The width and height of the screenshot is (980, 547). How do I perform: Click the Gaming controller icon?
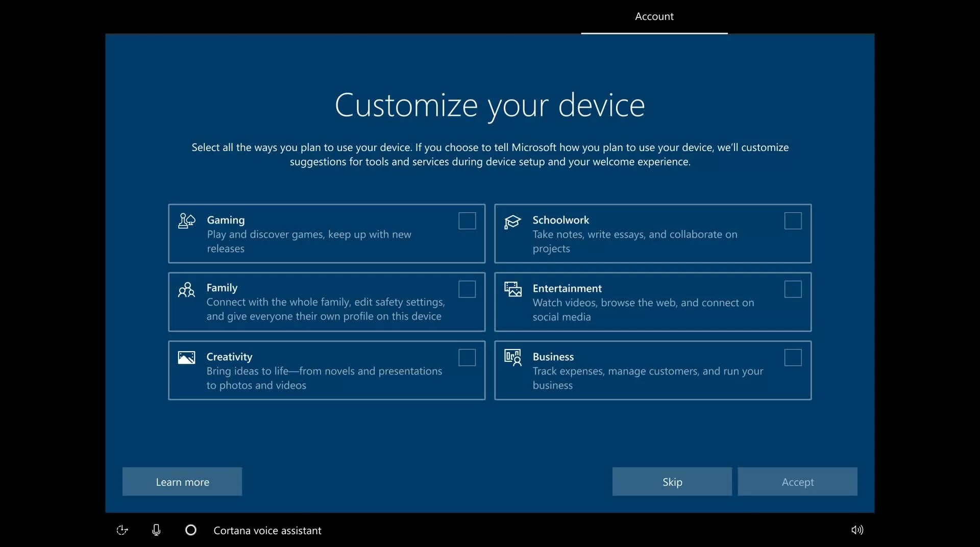(186, 221)
